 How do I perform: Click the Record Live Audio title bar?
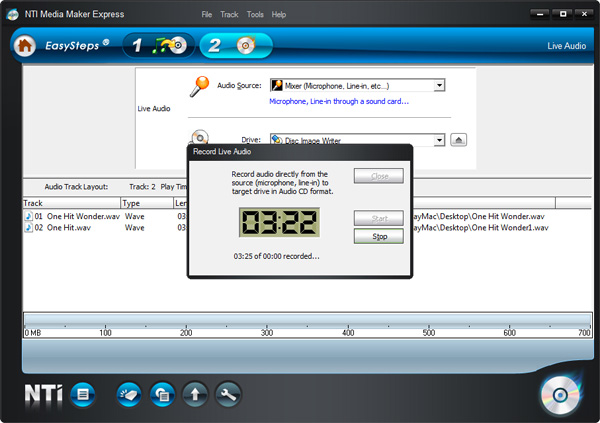pyautogui.click(x=300, y=152)
